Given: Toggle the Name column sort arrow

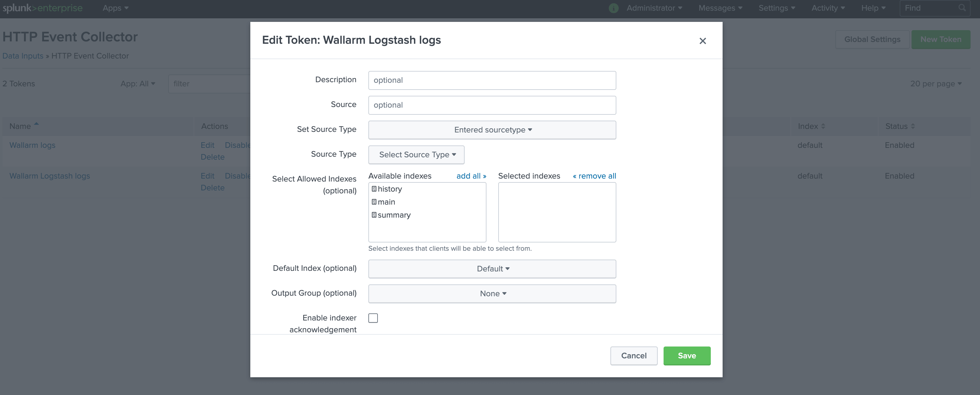Looking at the screenshot, I should pos(37,123).
